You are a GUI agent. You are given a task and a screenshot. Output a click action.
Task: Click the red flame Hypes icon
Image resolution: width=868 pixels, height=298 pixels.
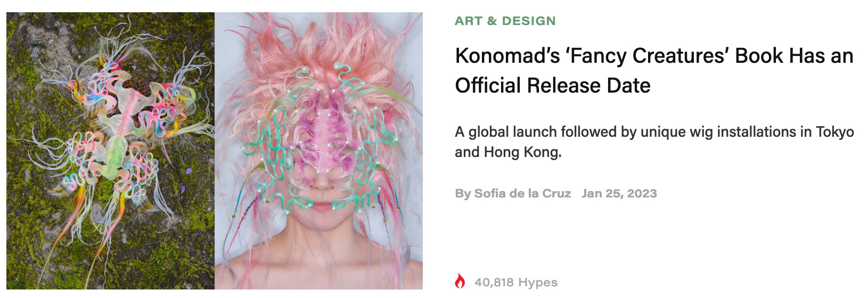click(460, 281)
